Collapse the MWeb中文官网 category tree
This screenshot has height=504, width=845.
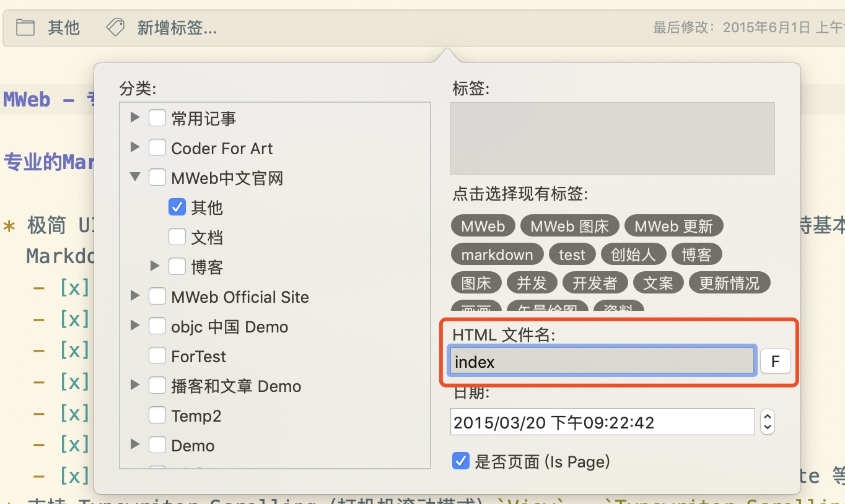click(x=135, y=178)
